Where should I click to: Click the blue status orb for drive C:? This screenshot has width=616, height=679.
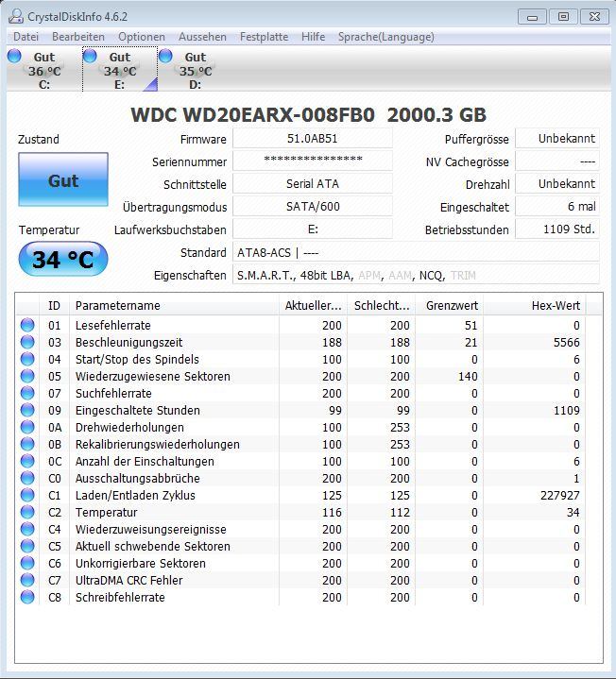click(x=14, y=56)
